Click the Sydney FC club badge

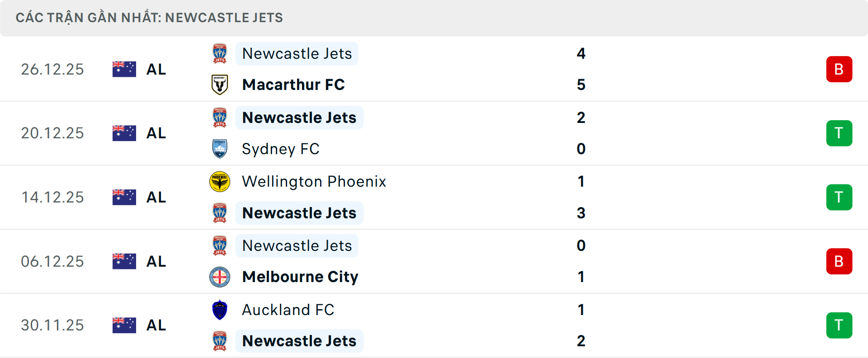(220, 149)
